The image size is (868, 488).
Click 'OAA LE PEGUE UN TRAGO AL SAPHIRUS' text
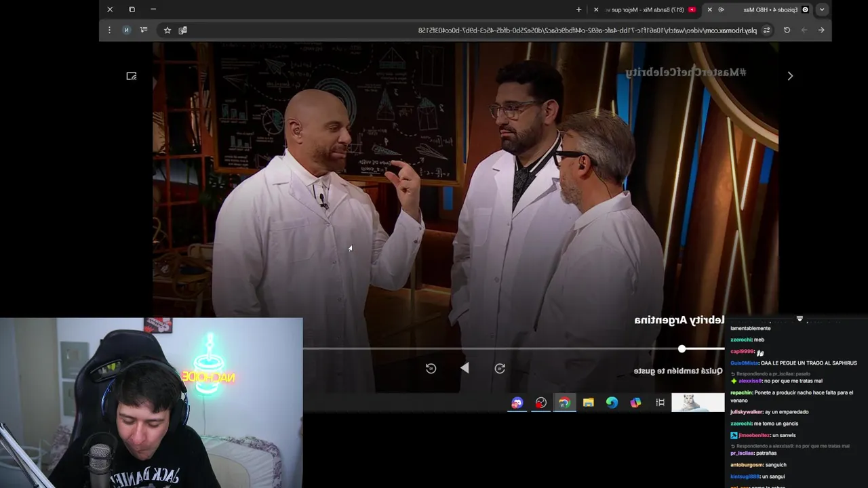coord(810,363)
